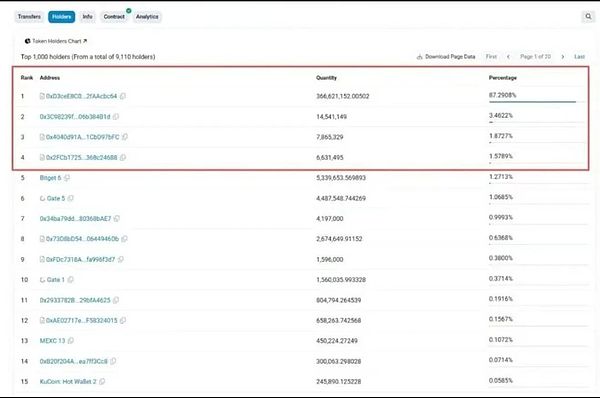Open the Token Holders Chart link
This screenshot has height=398, width=600.
[x=56, y=41]
